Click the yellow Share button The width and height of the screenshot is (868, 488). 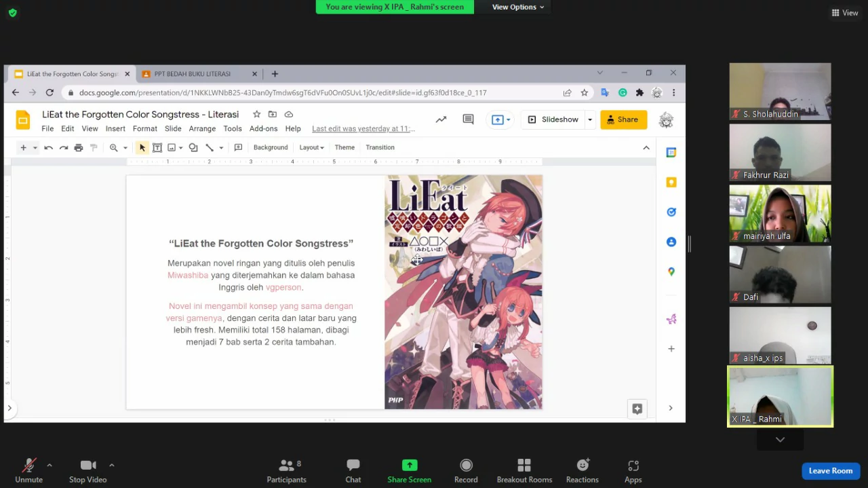623,119
